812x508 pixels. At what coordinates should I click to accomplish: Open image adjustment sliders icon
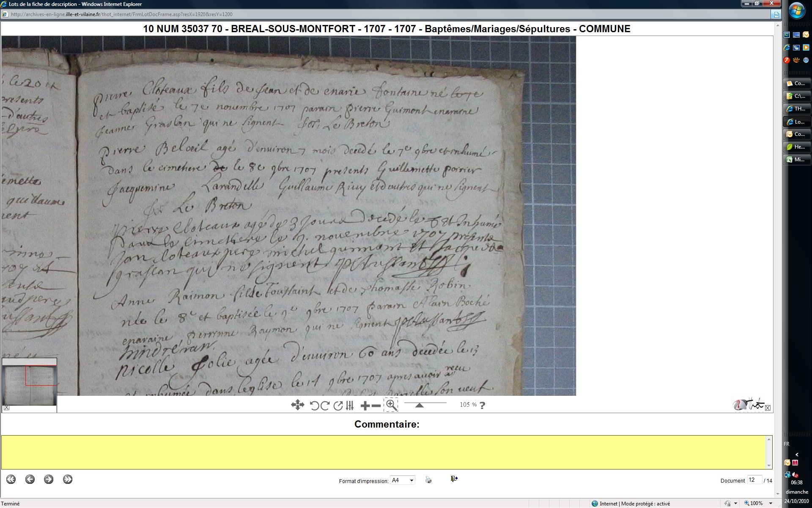(x=350, y=406)
